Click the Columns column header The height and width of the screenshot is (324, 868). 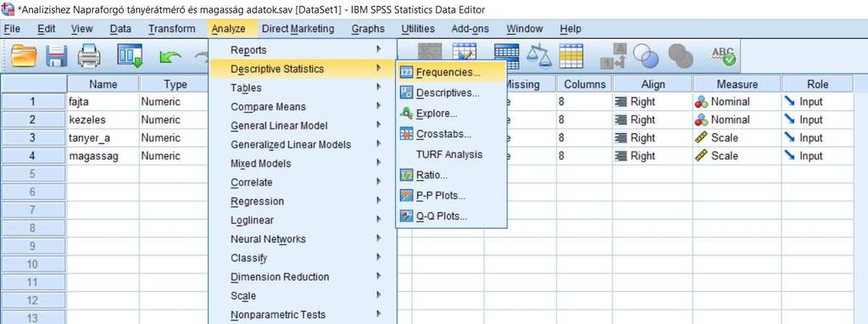click(x=584, y=84)
